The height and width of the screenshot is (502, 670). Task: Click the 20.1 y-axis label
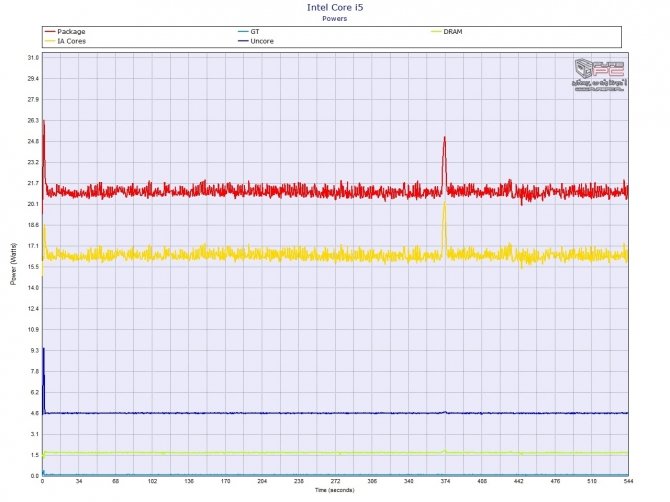tap(33, 204)
